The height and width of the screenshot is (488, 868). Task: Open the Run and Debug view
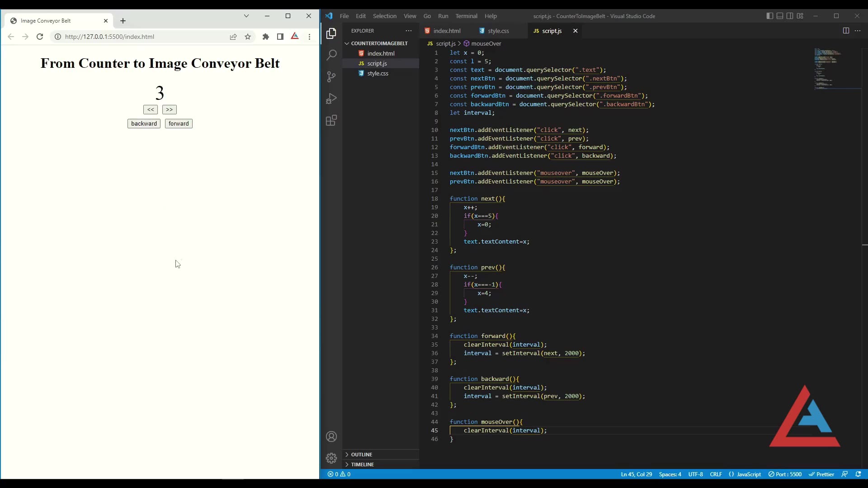(x=331, y=99)
